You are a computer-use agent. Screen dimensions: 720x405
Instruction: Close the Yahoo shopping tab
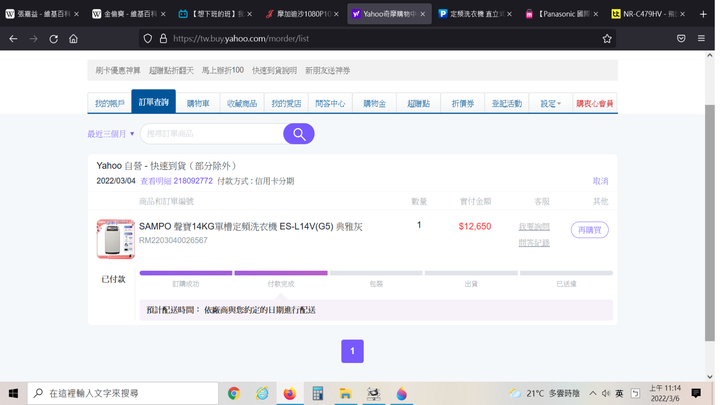[422, 14]
